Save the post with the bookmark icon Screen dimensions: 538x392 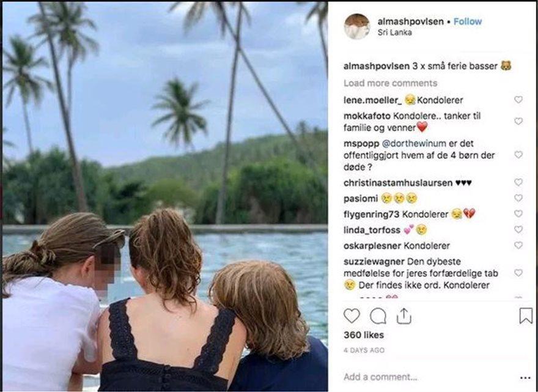pyautogui.click(x=525, y=316)
